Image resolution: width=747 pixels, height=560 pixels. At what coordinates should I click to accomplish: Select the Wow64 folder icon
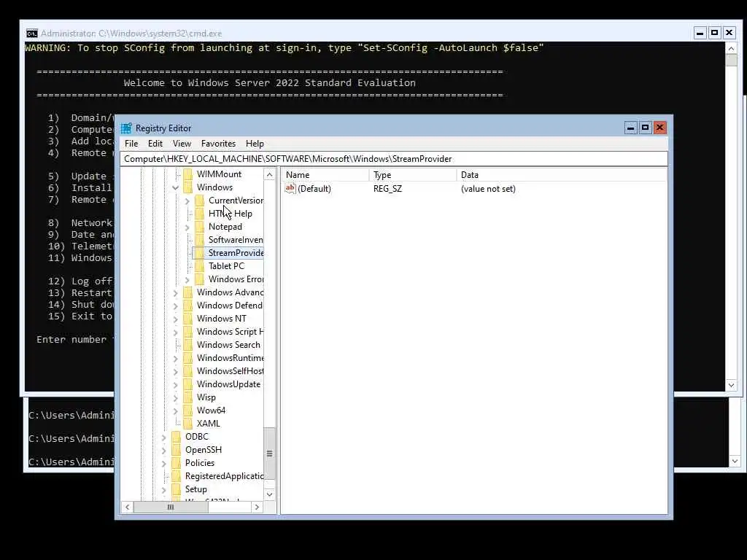pos(188,410)
